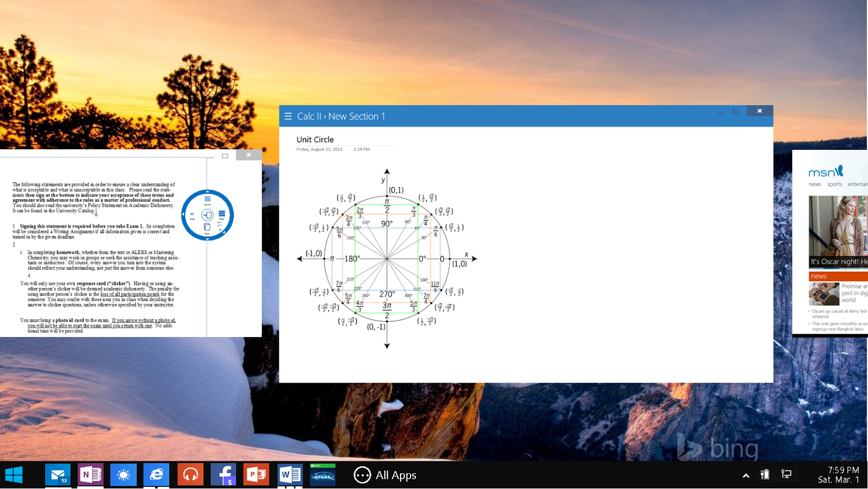Click the All Apps button
Image resolution: width=868 pixels, height=489 pixels.
pos(385,475)
